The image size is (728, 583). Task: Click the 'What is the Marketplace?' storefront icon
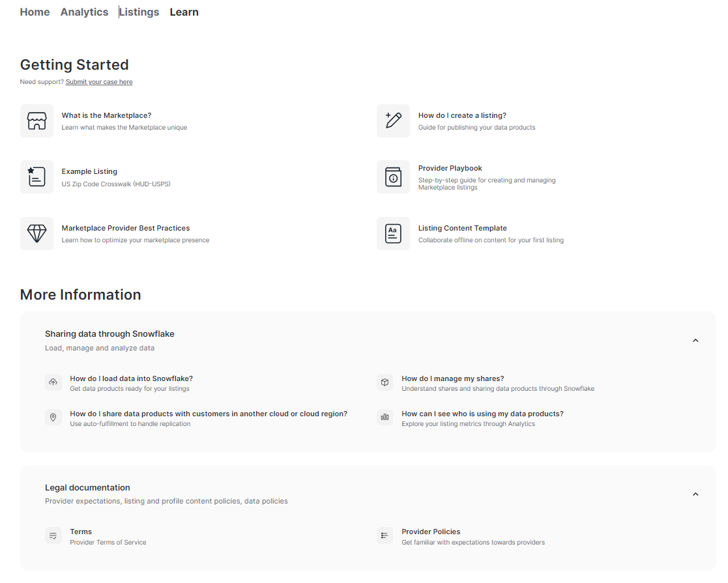tap(36, 121)
